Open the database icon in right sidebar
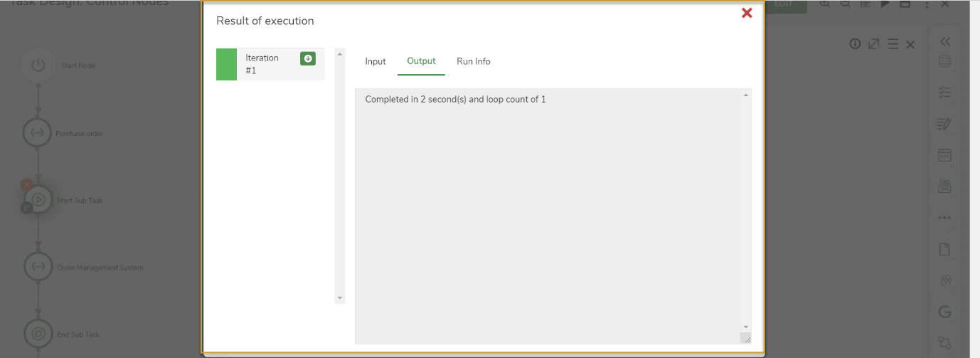 (944, 61)
